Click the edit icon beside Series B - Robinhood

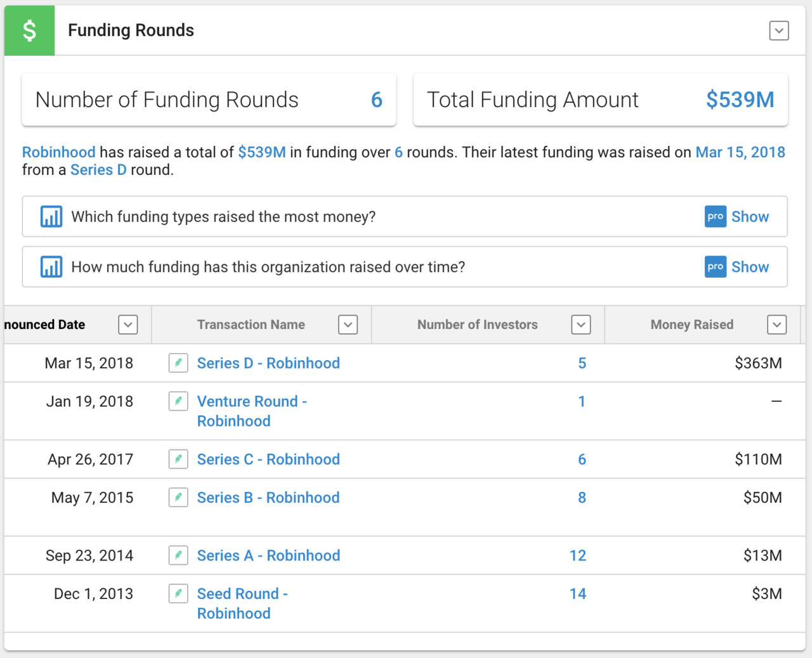[178, 498]
